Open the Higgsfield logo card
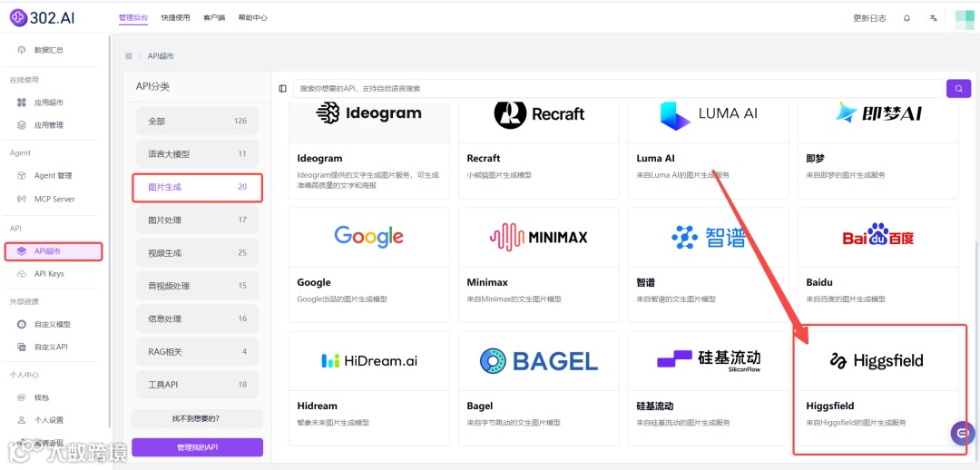Image resolution: width=980 pixels, height=470 pixels. click(x=878, y=360)
